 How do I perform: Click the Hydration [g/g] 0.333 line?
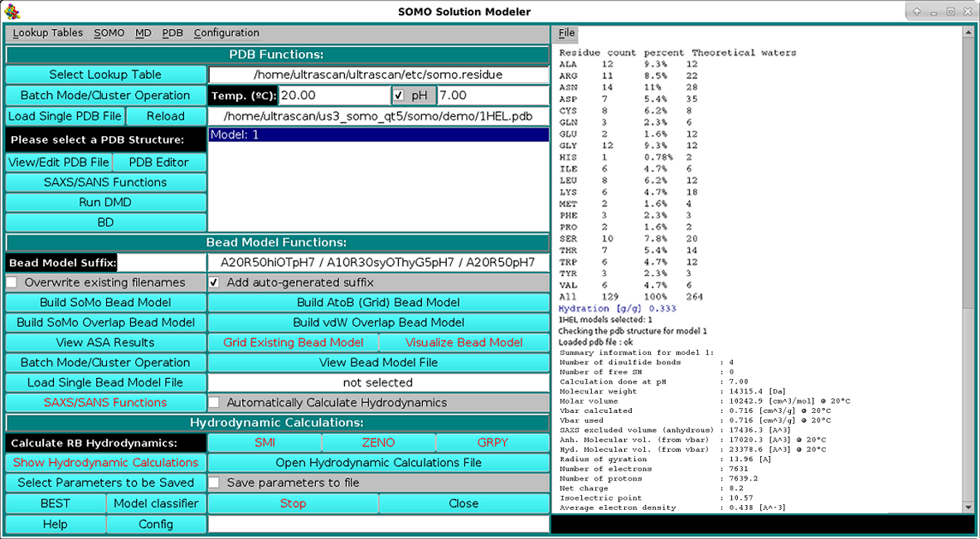(618, 308)
